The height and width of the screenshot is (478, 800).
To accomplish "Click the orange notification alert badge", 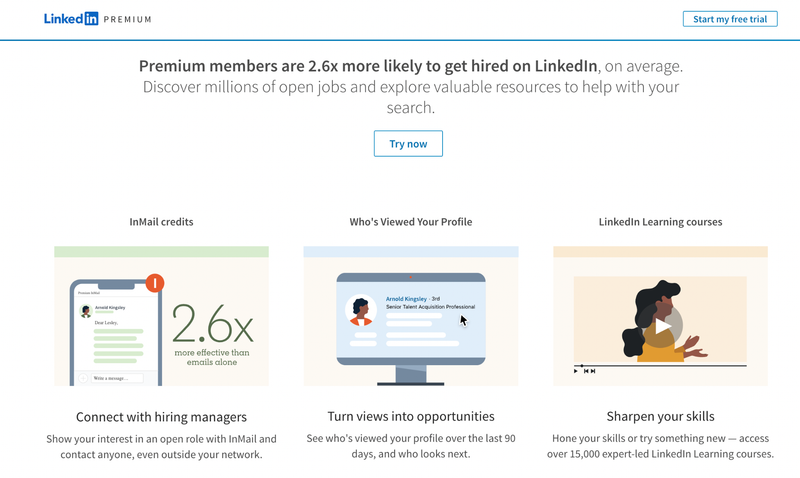I will [154, 283].
